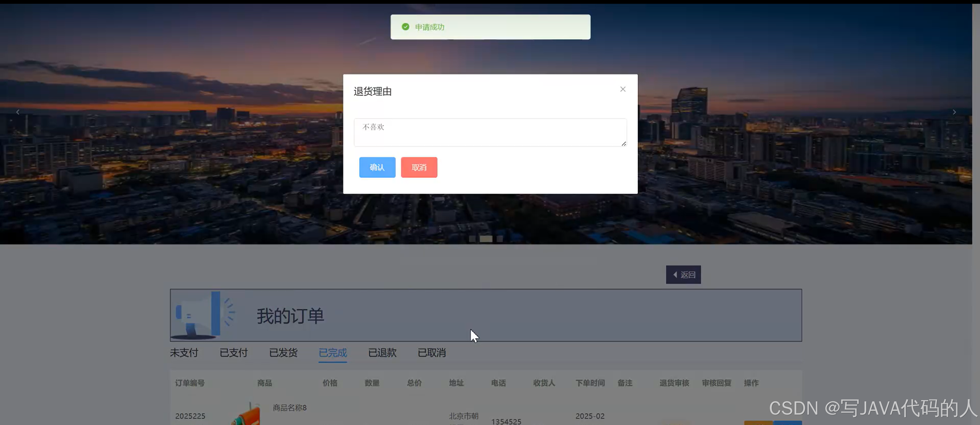Click the right carousel navigation arrow
The image size is (980, 425).
(x=954, y=112)
